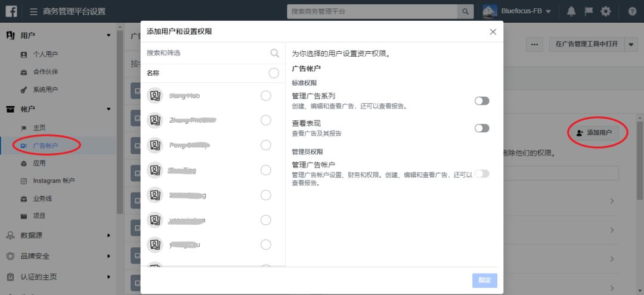
Task: Click the 品牌安全 shield icon
Action: coord(11,256)
